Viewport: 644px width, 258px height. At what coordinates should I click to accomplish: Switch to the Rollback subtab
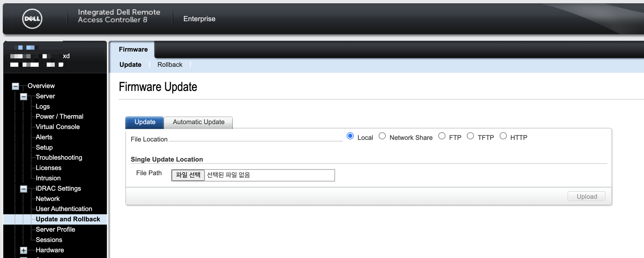170,64
